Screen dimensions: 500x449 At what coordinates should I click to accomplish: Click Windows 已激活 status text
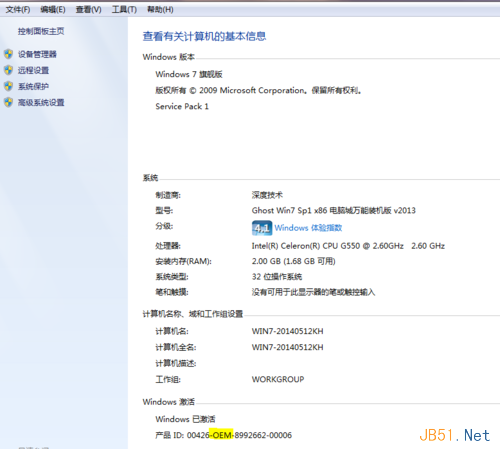pyautogui.click(x=185, y=419)
